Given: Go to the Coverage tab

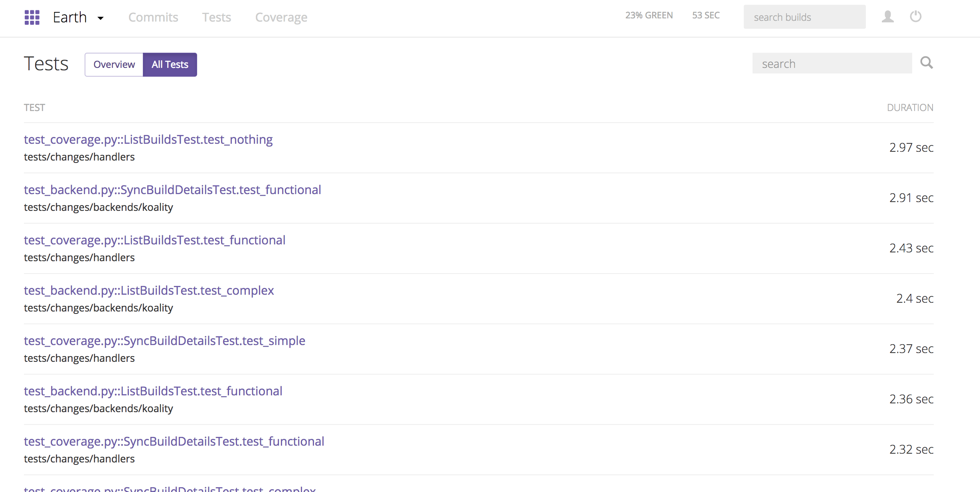Looking at the screenshot, I should click(x=281, y=18).
